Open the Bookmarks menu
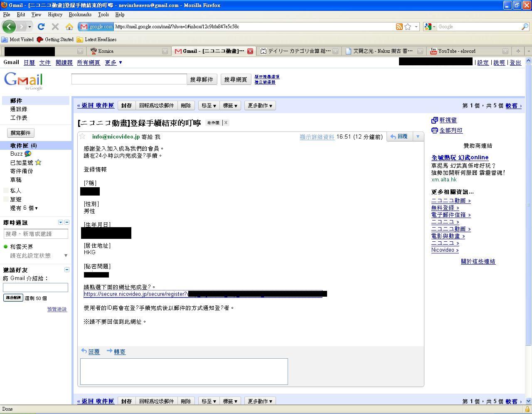 click(x=80, y=15)
